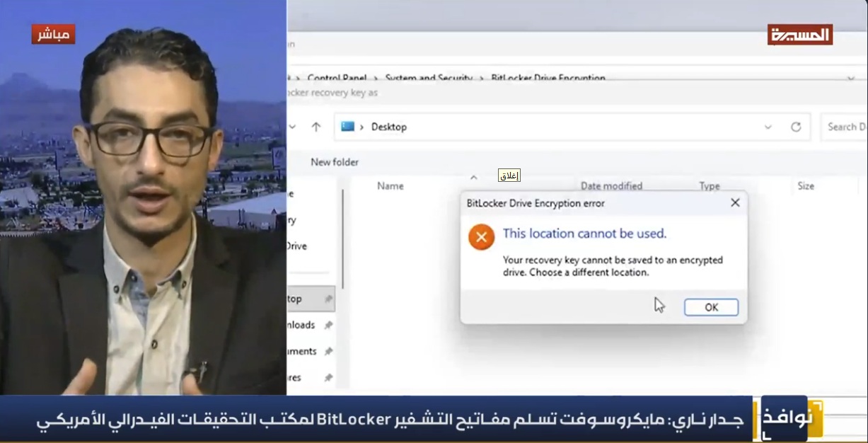
Task: Click the pin icon beside the Downloads sidebar item
Action: coord(328,326)
